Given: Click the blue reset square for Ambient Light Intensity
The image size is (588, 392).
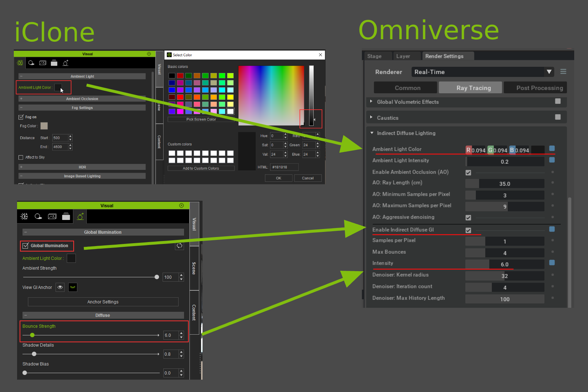Looking at the screenshot, I should tap(552, 160).
